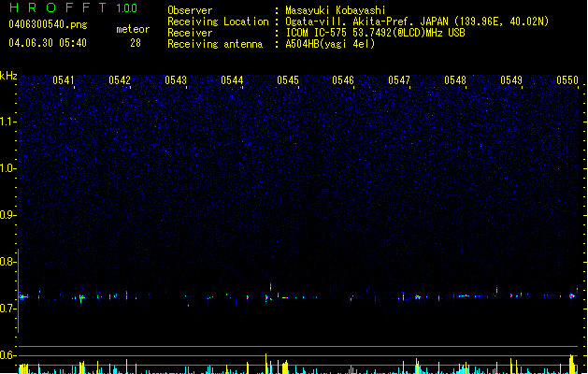Click the bright meteor echo right before 0550

(x=572, y=296)
